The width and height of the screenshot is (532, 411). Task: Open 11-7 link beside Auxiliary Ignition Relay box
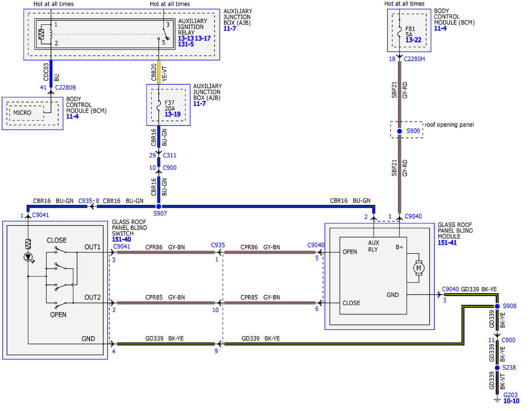230,28
